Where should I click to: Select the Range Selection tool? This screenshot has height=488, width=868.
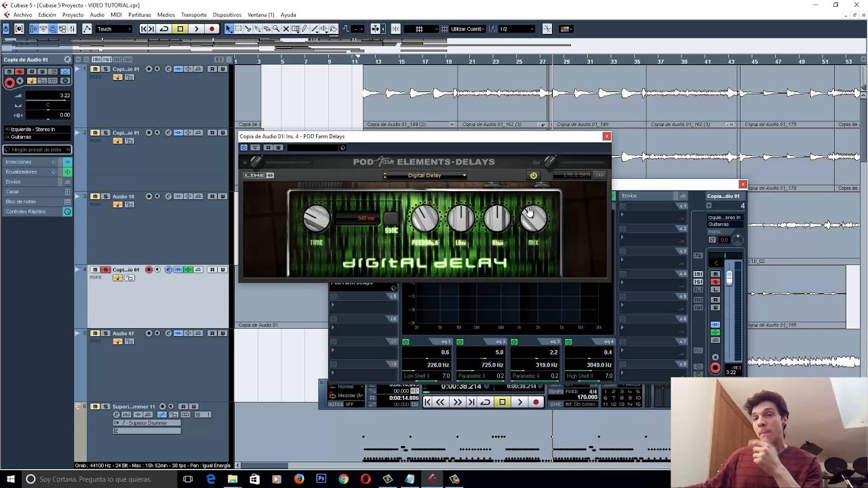coord(238,28)
